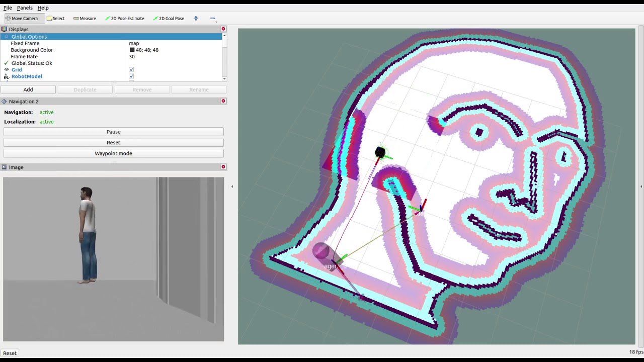Close the Image panel

[x=223, y=167]
